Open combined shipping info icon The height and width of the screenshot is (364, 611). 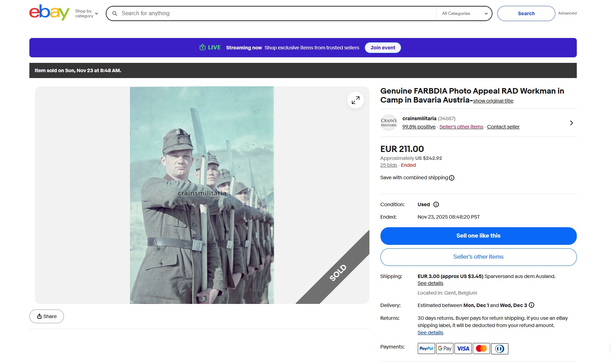pos(452,178)
